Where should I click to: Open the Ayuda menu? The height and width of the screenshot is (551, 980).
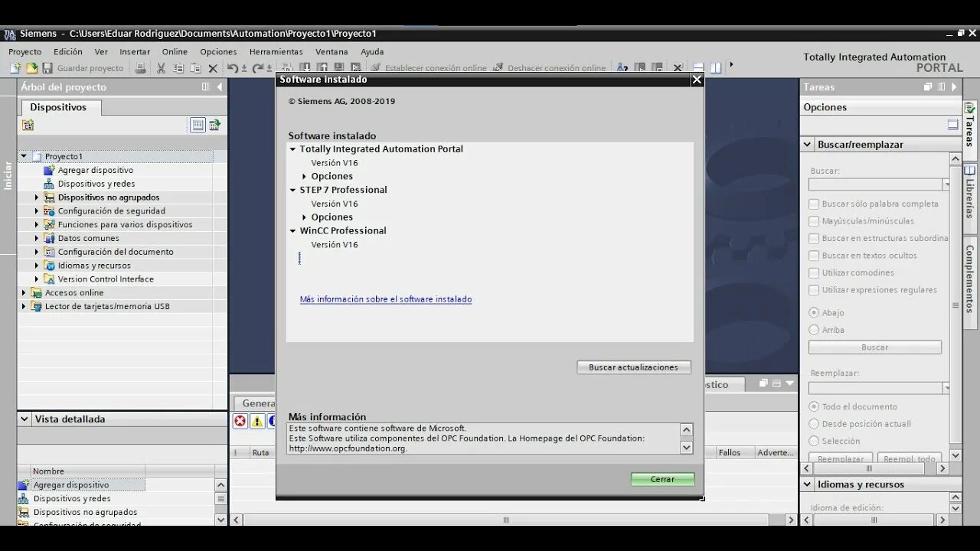[x=372, y=52]
